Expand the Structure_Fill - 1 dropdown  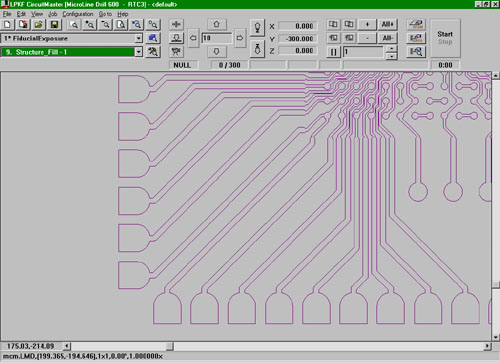click(139, 52)
